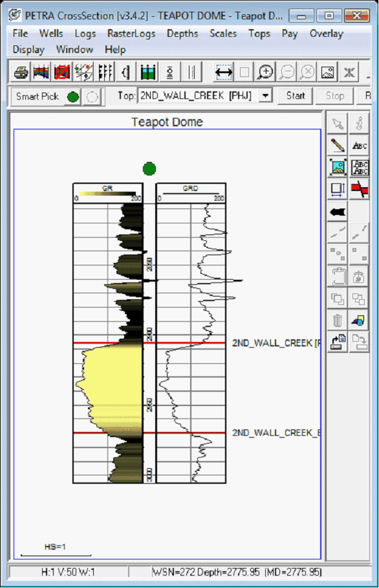This screenshot has width=379, height=588.
Task: Select the pencil drawing tool
Action: 338,145
